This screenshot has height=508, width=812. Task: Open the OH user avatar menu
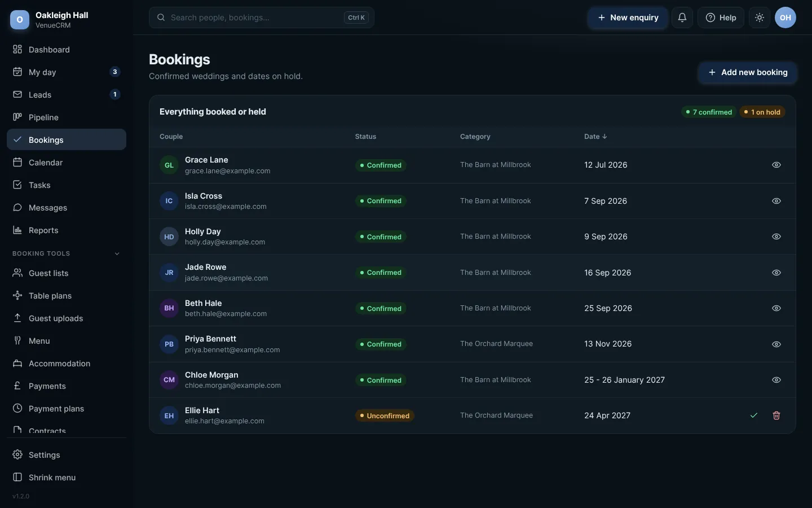click(785, 17)
